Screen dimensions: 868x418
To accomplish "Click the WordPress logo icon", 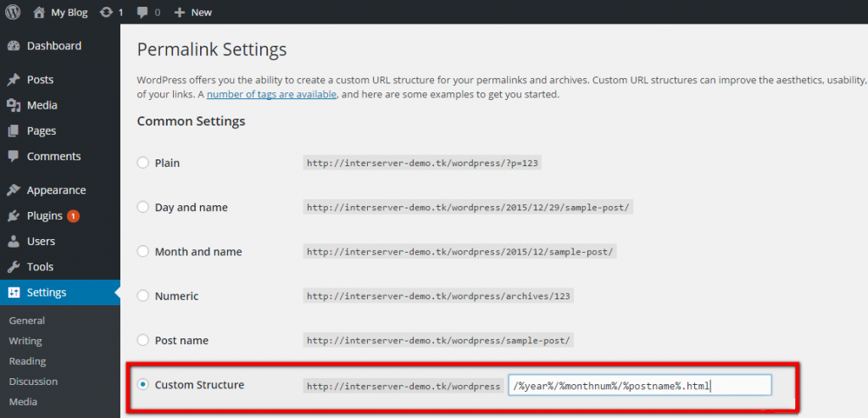I will pos(14,13).
